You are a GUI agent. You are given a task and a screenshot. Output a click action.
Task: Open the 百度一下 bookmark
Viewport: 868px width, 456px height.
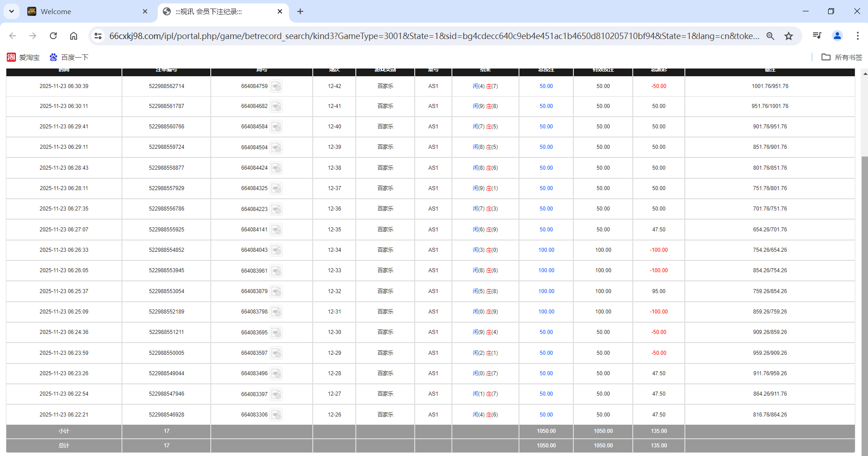coord(69,57)
